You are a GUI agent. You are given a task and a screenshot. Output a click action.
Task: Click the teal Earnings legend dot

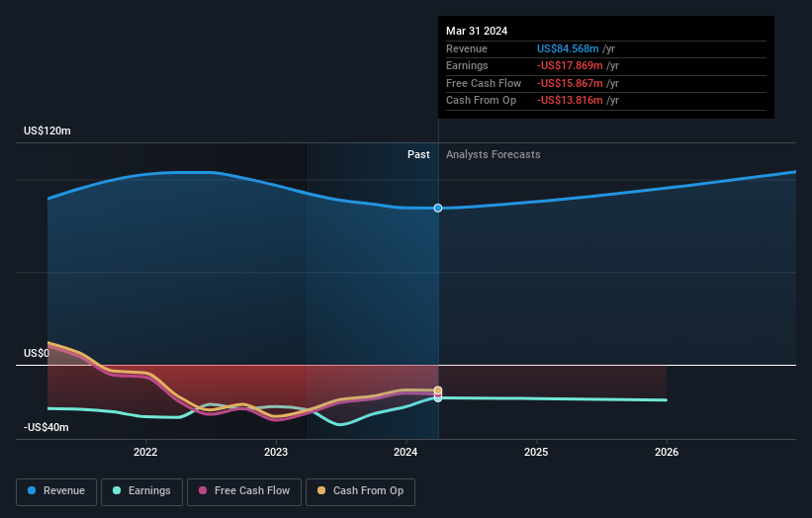tap(117, 490)
